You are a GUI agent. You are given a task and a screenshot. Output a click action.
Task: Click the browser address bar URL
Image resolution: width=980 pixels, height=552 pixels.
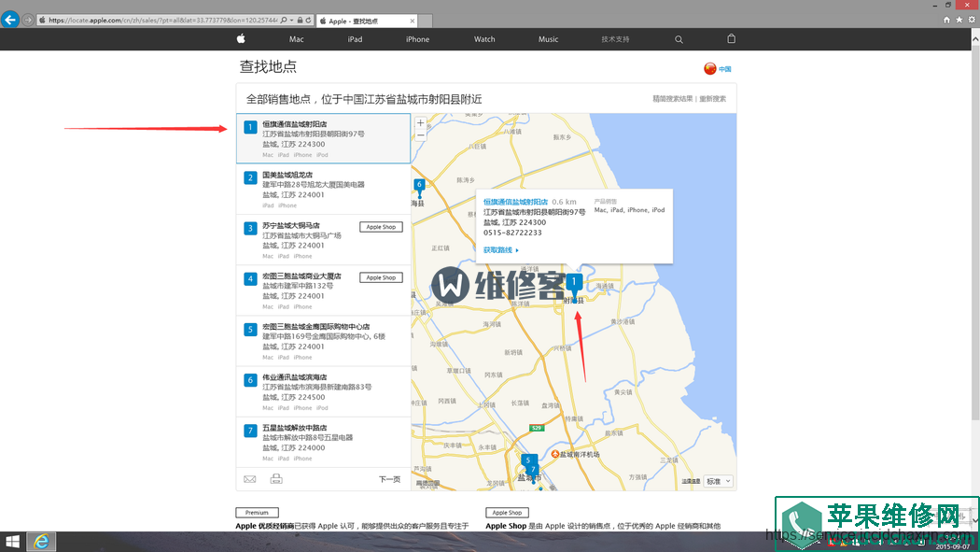tap(162, 20)
